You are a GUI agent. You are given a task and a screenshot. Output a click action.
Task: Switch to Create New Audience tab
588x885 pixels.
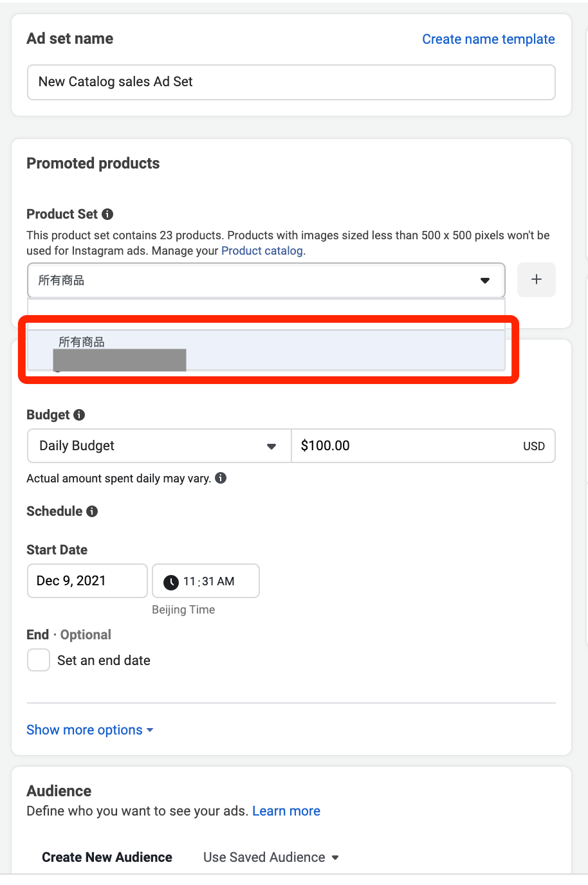pos(107,857)
